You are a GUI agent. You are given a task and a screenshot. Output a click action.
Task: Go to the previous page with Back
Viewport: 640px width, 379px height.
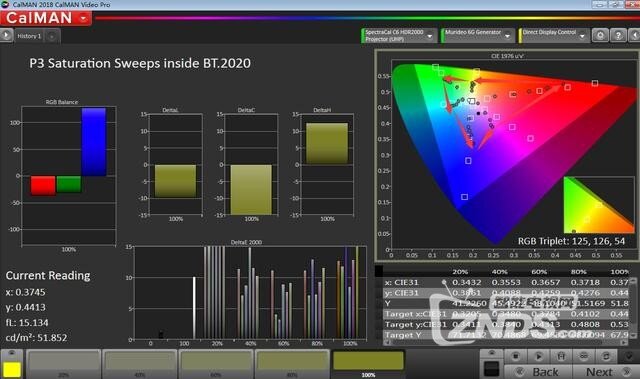point(539,372)
